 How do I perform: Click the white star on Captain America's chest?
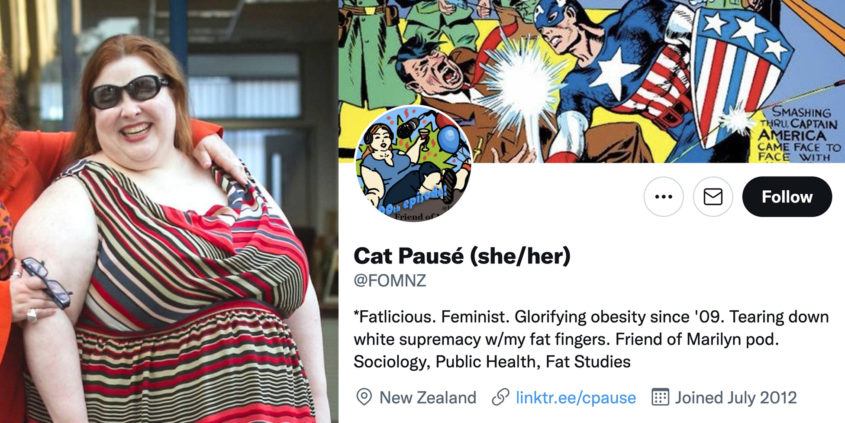pos(614,74)
